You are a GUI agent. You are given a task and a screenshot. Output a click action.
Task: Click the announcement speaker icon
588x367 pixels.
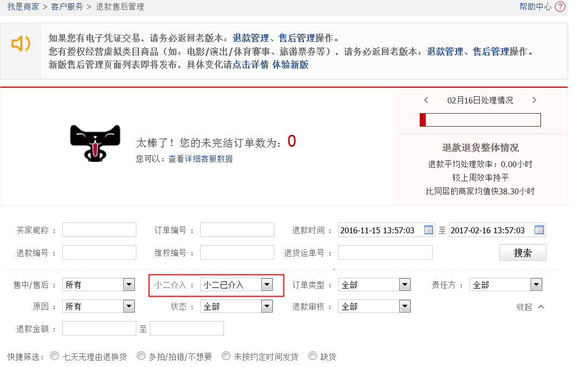21,43
